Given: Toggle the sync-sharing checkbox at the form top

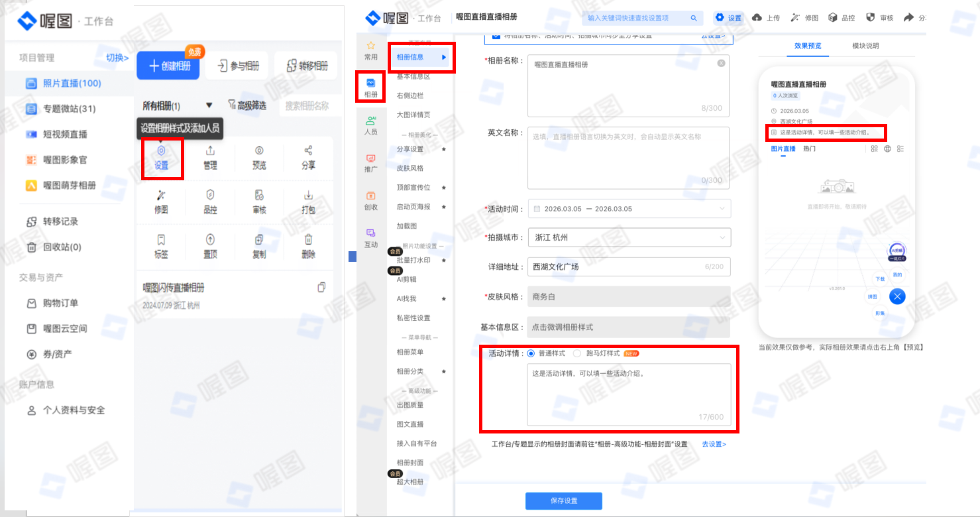Looking at the screenshot, I should 497,36.
